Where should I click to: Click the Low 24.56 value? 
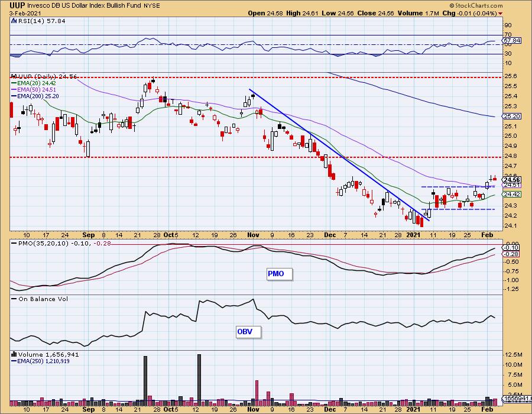coord(338,13)
